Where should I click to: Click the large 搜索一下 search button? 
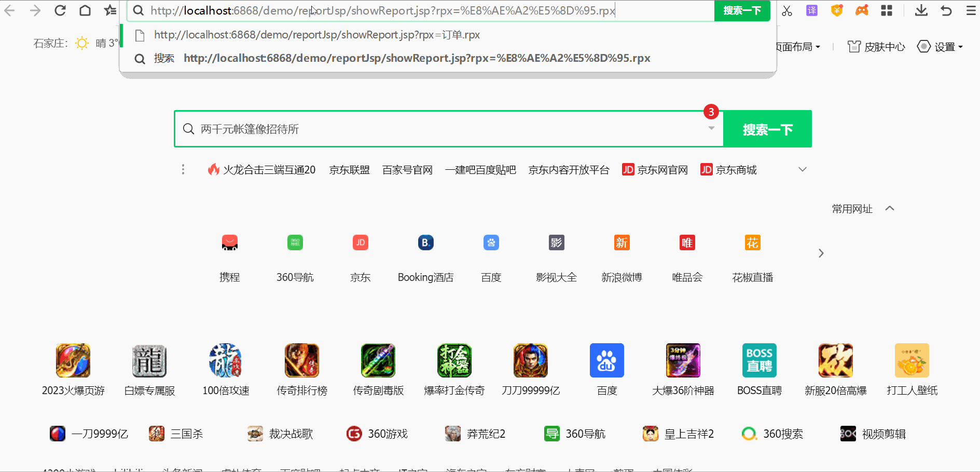pos(767,129)
